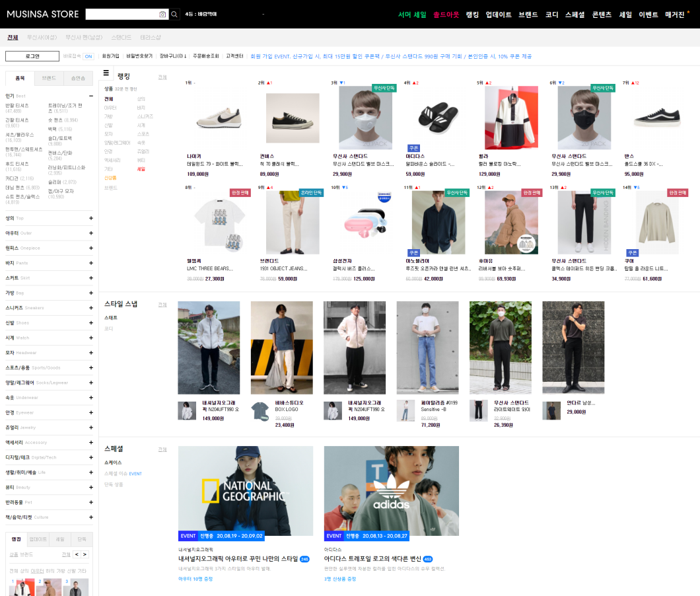Viewport: 700px width, 596px height.
Task: Expand the 스니커즈 Sneakers category
Action: click(91, 308)
